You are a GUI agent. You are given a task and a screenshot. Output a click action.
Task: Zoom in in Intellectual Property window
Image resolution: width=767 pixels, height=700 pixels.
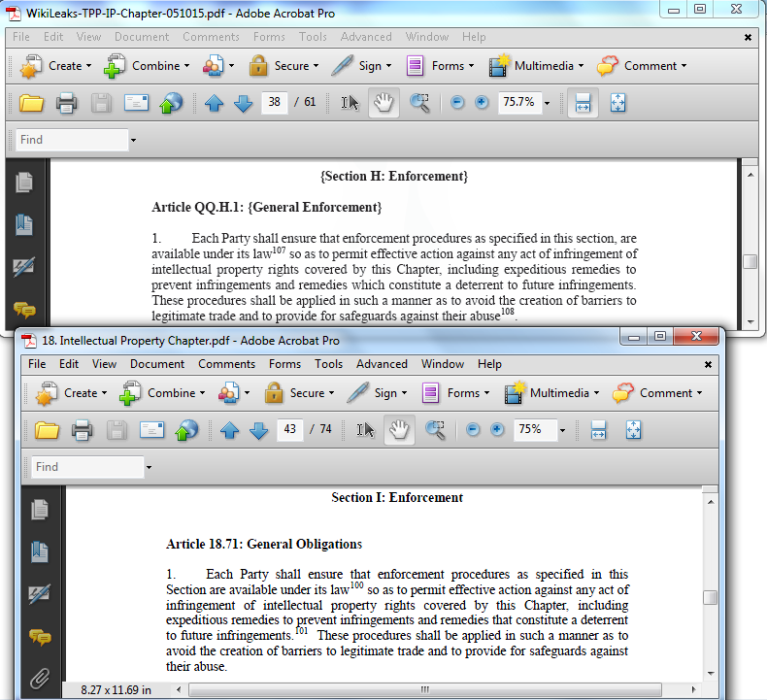coord(497,429)
